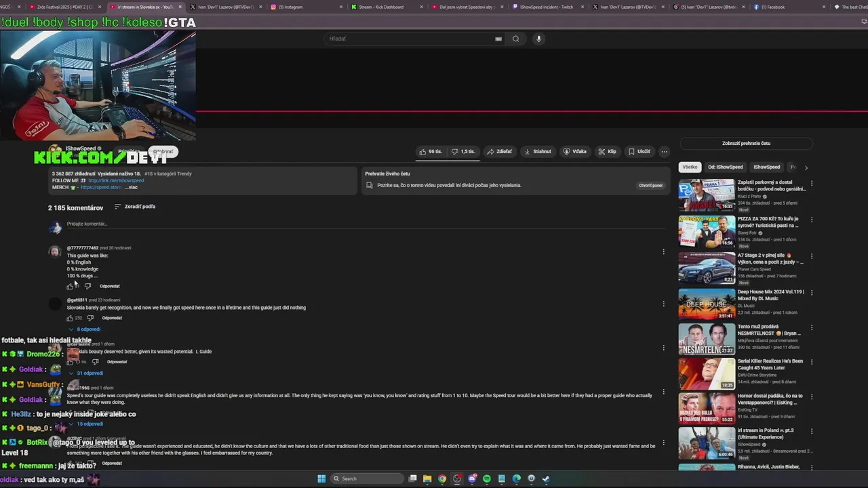Viewport: 868px width, 488px height.
Task: Open the Zoradiť podľa sort menu
Action: click(135, 207)
